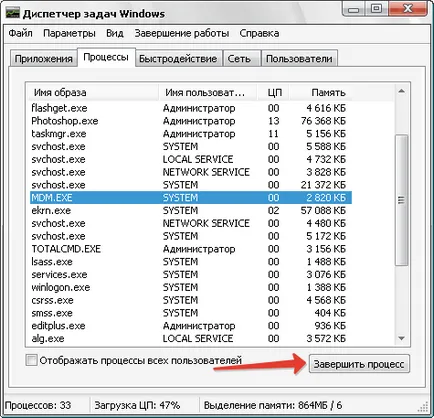This screenshot has height=418, width=434.
Task: Click Загрузка ЦП: 47% status entry
Action: (x=137, y=405)
